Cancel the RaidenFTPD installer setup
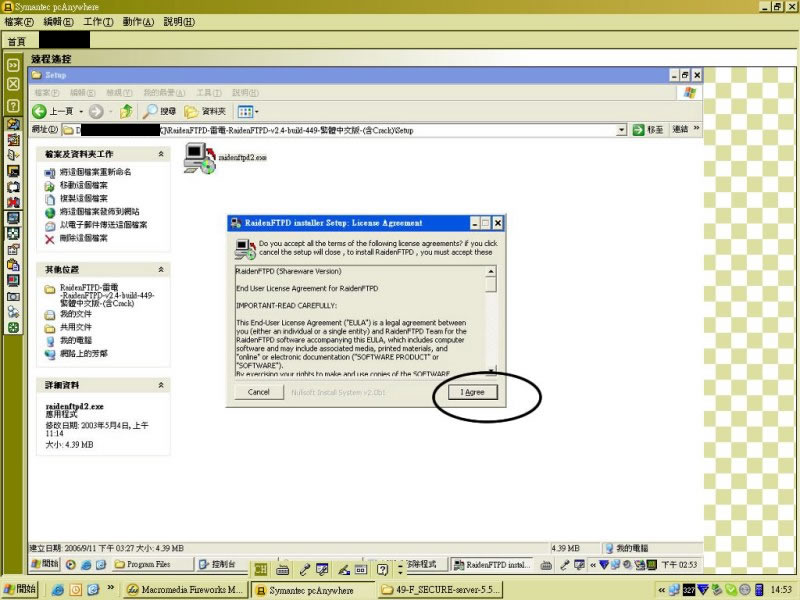 259,392
